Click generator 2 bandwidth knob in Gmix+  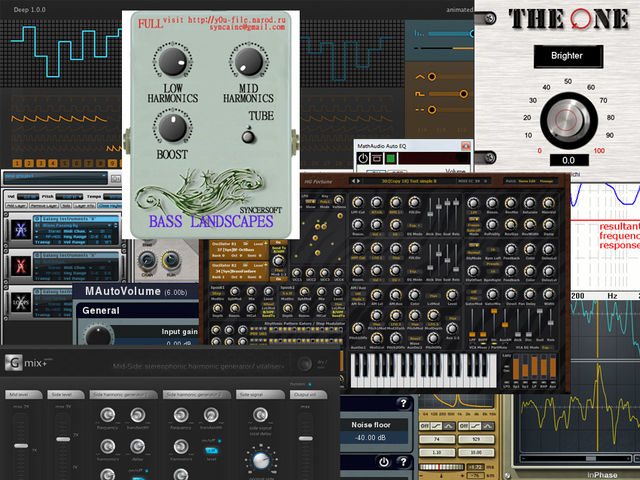(x=211, y=415)
